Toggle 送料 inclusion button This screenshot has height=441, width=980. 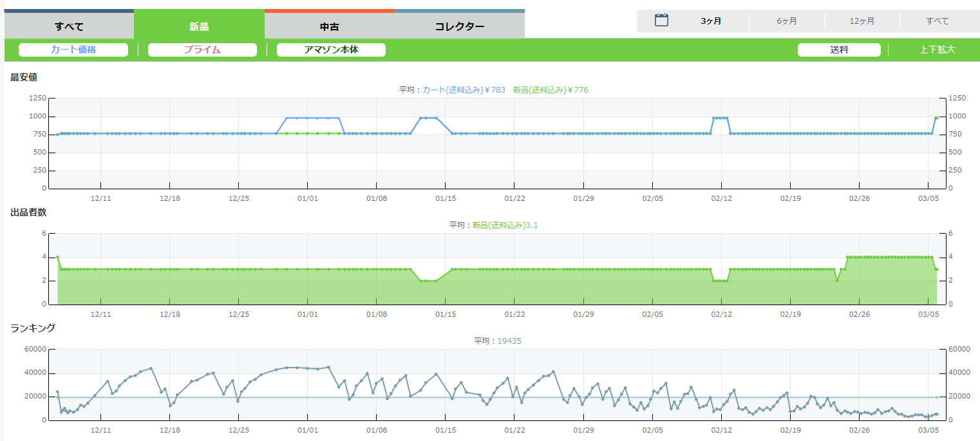pyautogui.click(x=839, y=50)
